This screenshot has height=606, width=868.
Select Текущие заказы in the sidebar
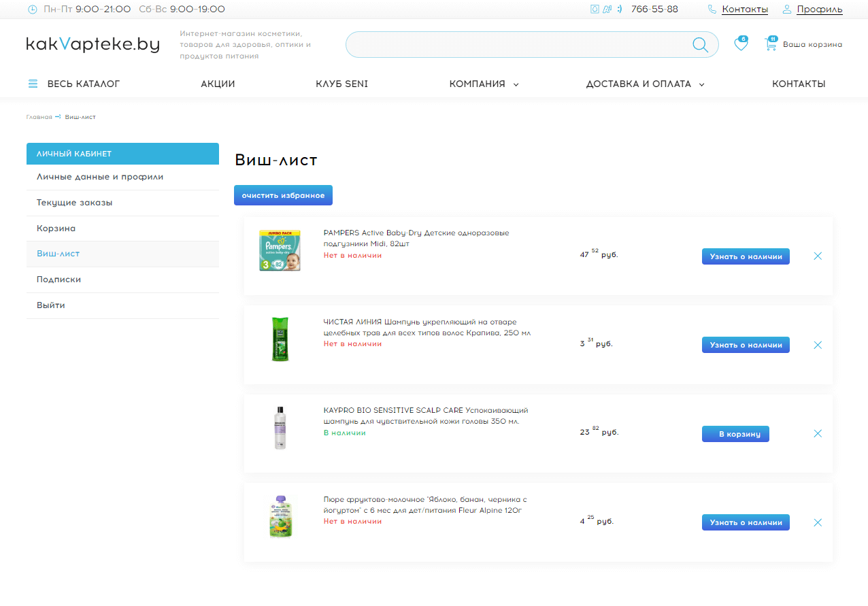click(75, 203)
